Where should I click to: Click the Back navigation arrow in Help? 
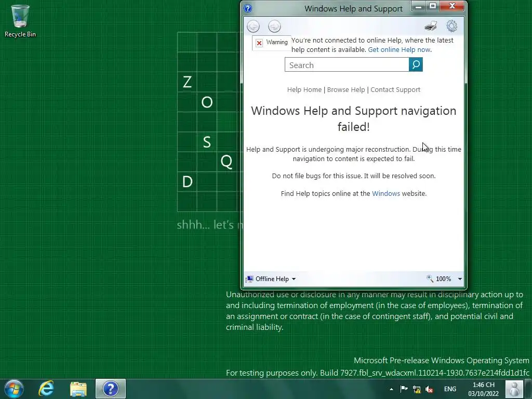(x=253, y=26)
